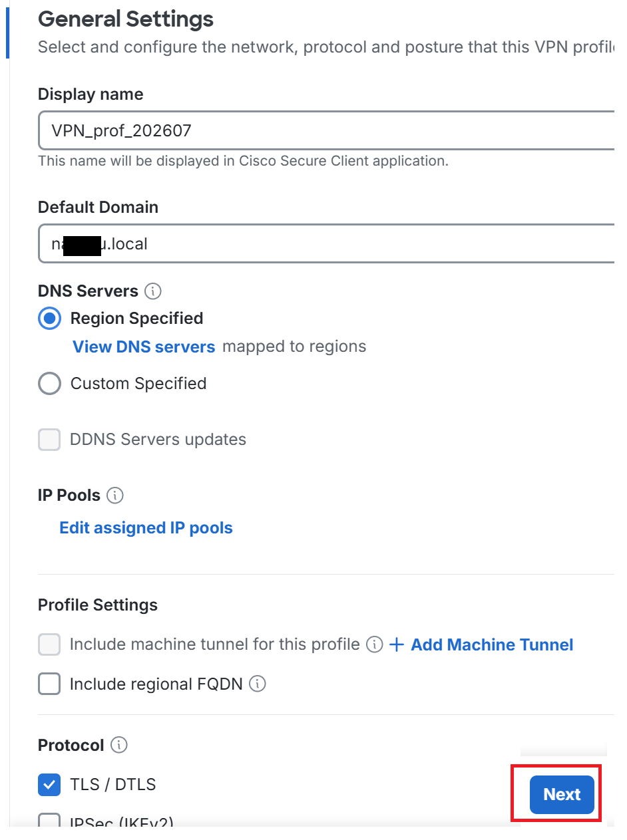Enable DDNS Servers updates checkbox

pos(49,440)
